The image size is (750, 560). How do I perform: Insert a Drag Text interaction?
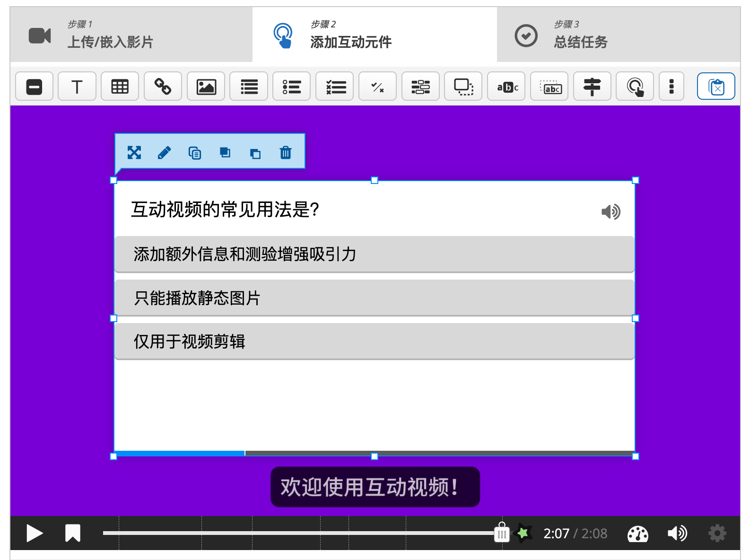549,86
